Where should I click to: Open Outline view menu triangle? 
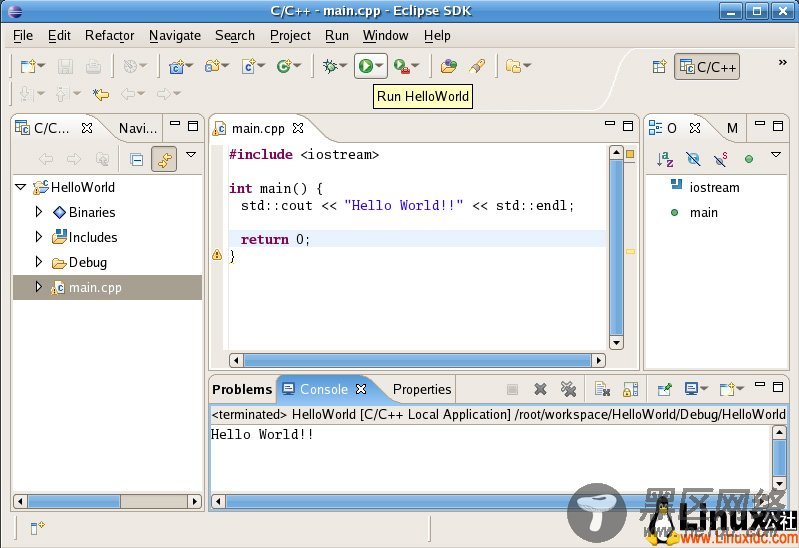pos(776,154)
